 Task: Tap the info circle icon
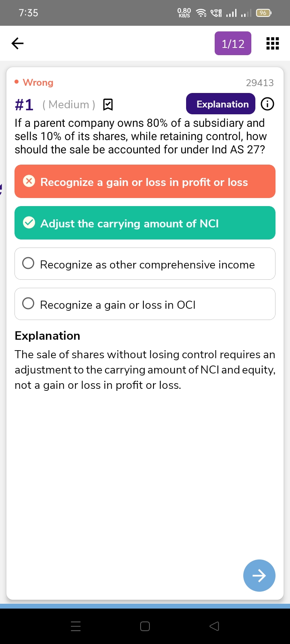pyautogui.click(x=267, y=104)
